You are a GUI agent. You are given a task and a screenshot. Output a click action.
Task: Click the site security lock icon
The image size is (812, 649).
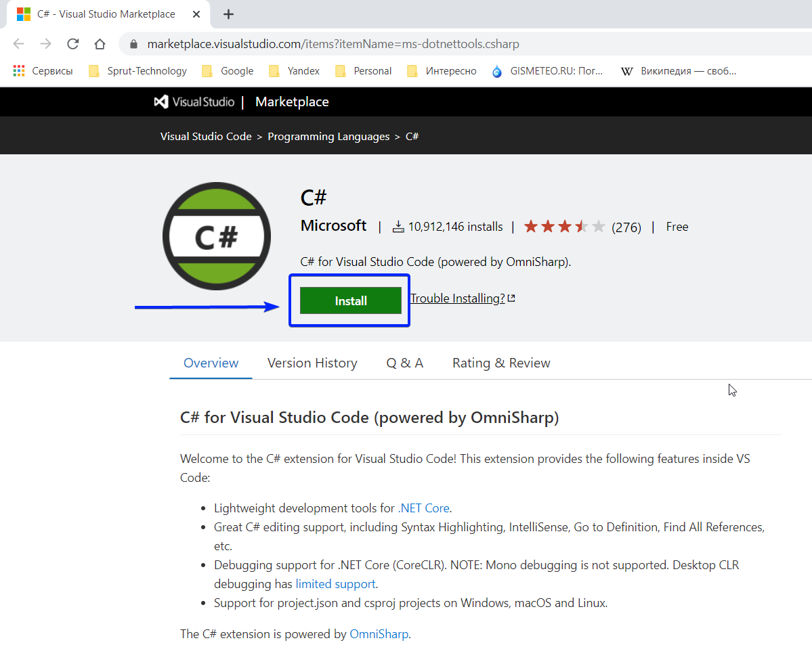pyautogui.click(x=133, y=43)
